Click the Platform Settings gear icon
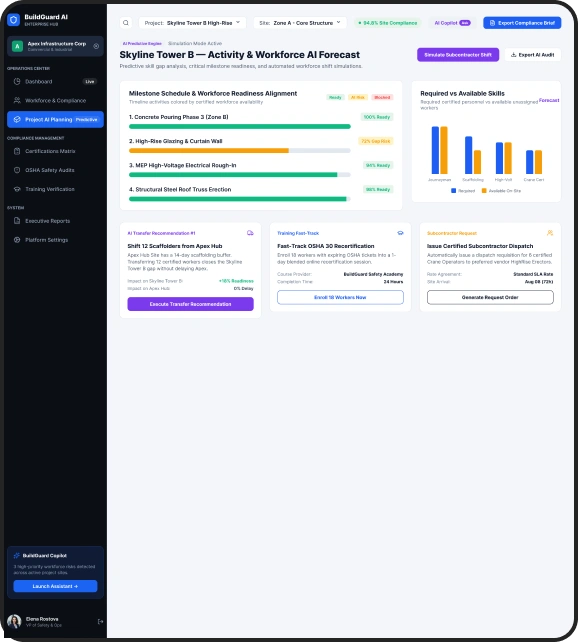 (17, 240)
